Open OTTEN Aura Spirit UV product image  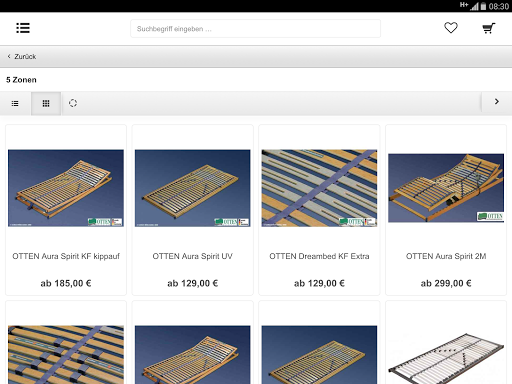(192, 188)
